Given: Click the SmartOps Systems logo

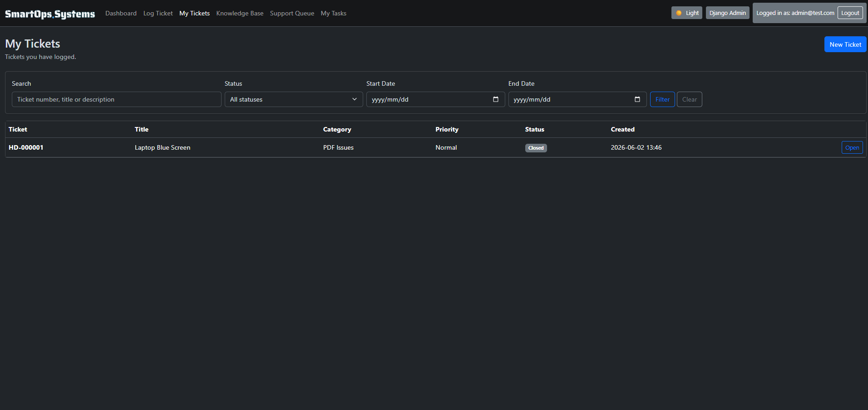Looking at the screenshot, I should tap(50, 14).
